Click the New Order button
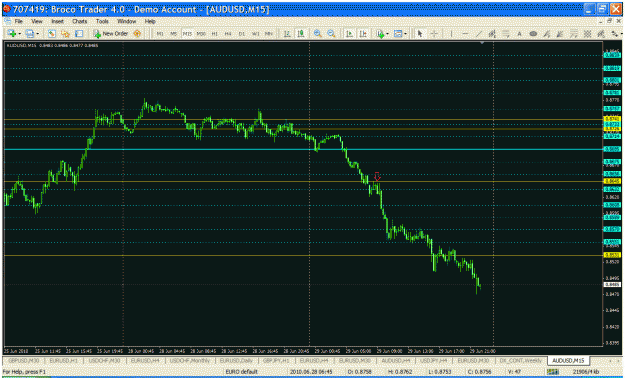Viewport: 625px width, 378px height. pos(110,34)
